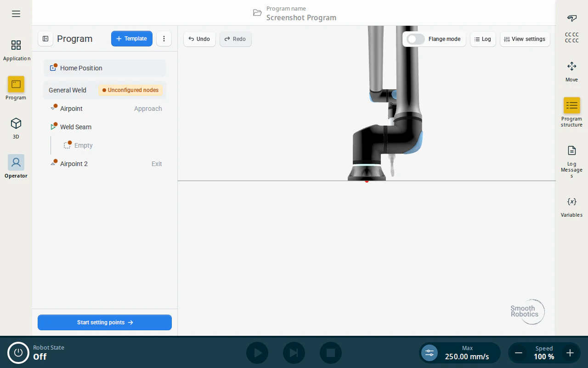This screenshot has width=588, height=368.
Task: Click the Template button
Action: [132, 39]
